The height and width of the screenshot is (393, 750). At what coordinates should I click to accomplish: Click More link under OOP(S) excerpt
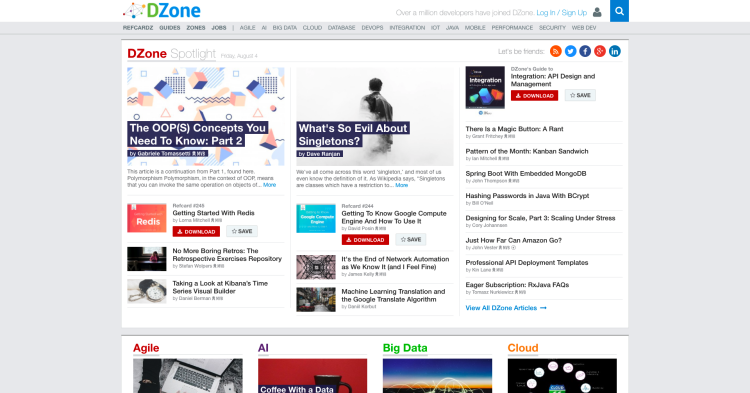(269, 185)
